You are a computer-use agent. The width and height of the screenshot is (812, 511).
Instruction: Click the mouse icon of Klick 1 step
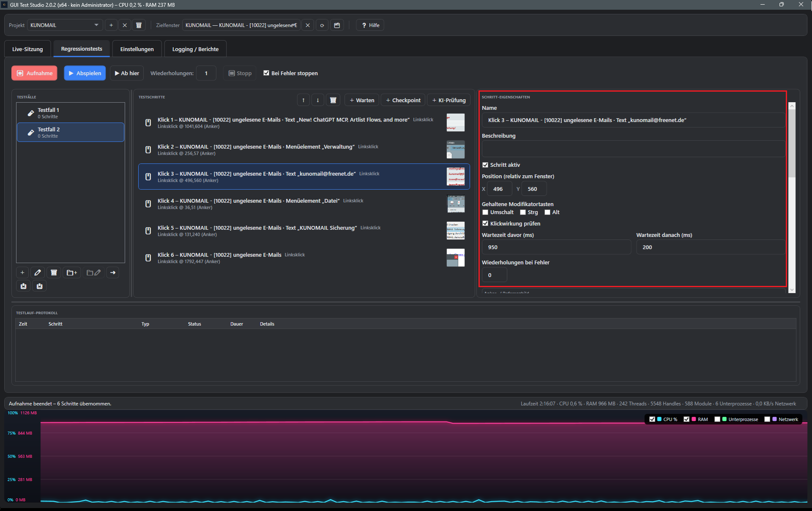click(x=148, y=122)
